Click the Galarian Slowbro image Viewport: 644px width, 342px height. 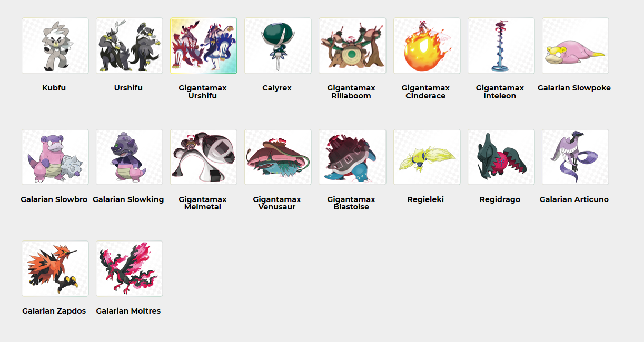55,157
